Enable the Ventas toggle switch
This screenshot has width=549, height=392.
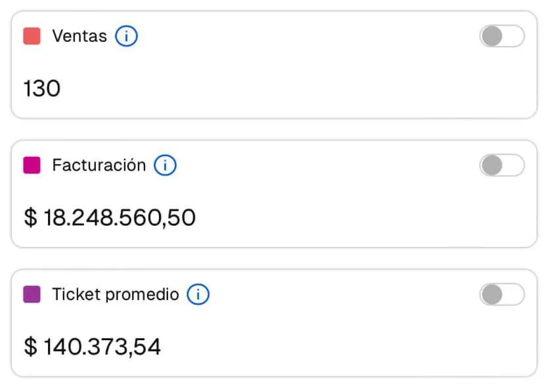(502, 36)
